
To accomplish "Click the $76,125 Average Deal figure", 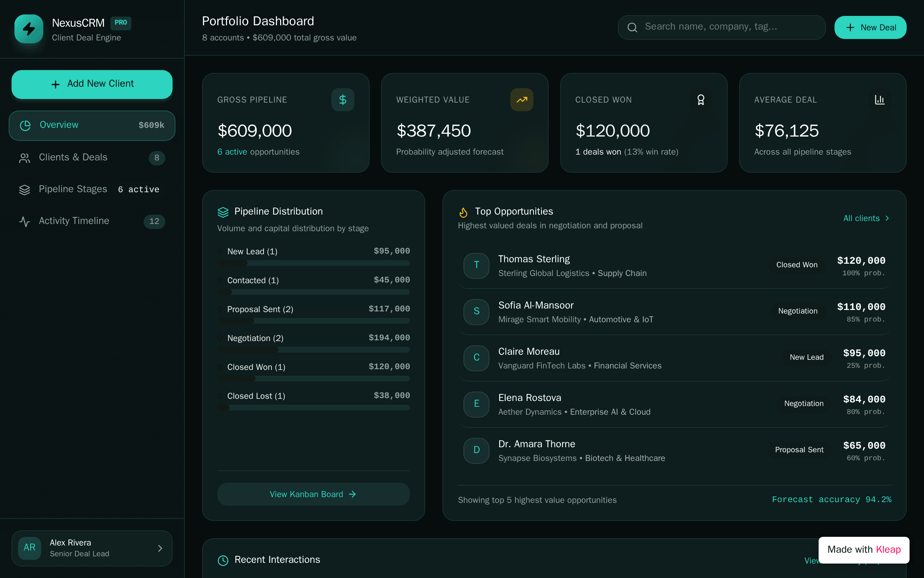I will coord(786,131).
